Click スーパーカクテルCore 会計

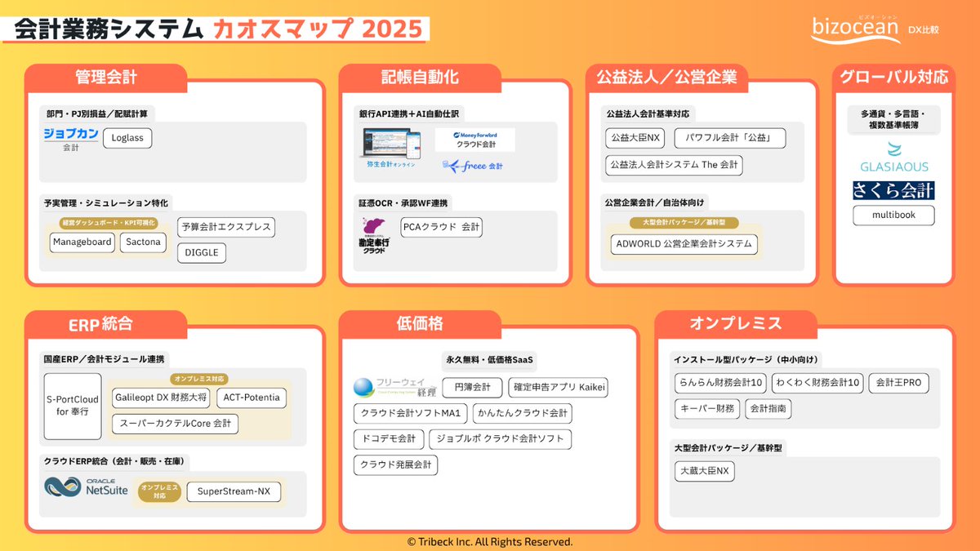click(175, 424)
